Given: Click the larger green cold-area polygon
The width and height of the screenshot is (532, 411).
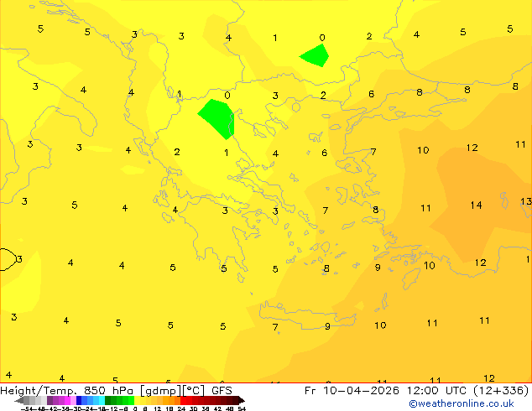Looking at the screenshot, I should pyautogui.click(x=217, y=117).
